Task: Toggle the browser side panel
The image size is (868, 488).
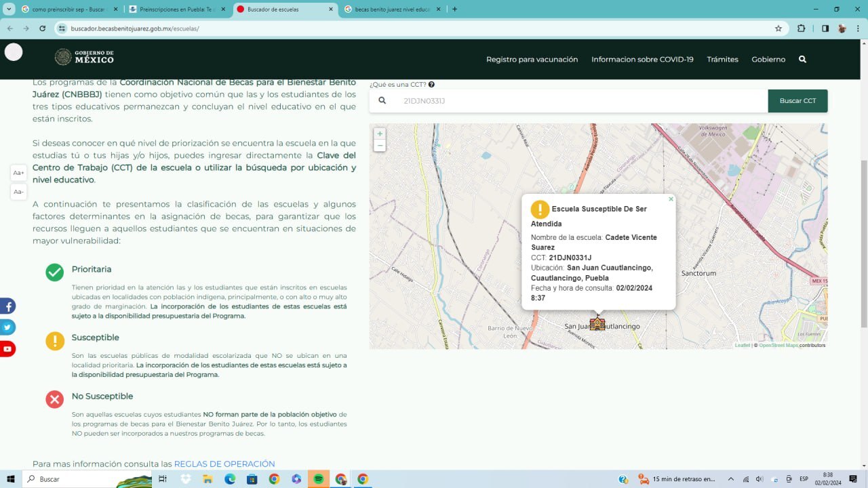Action: 825,28
